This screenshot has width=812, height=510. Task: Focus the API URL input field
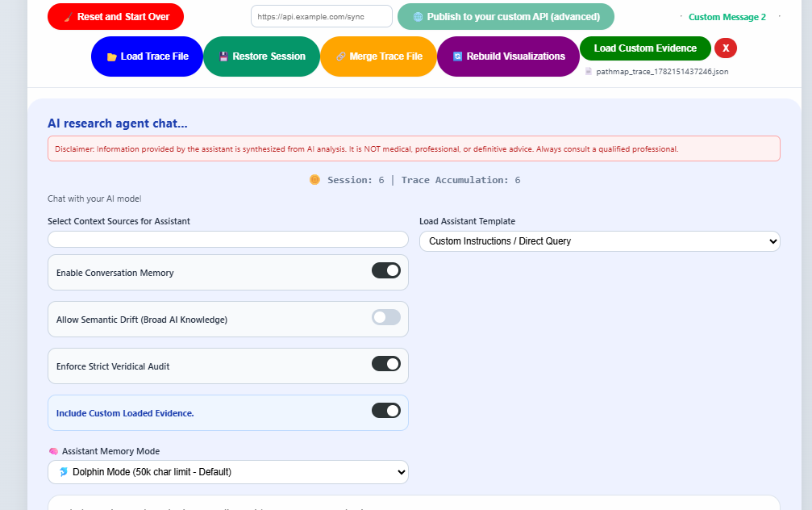[x=322, y=17]
